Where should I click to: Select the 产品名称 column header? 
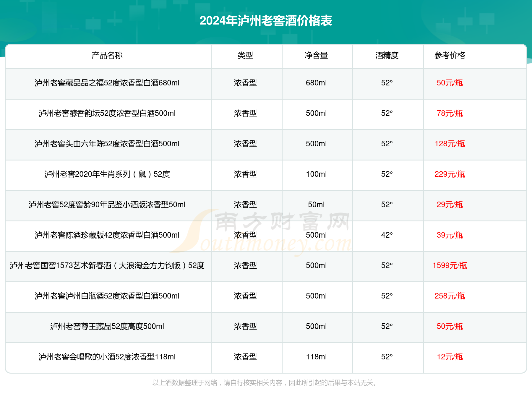click(x=107, y=55)
